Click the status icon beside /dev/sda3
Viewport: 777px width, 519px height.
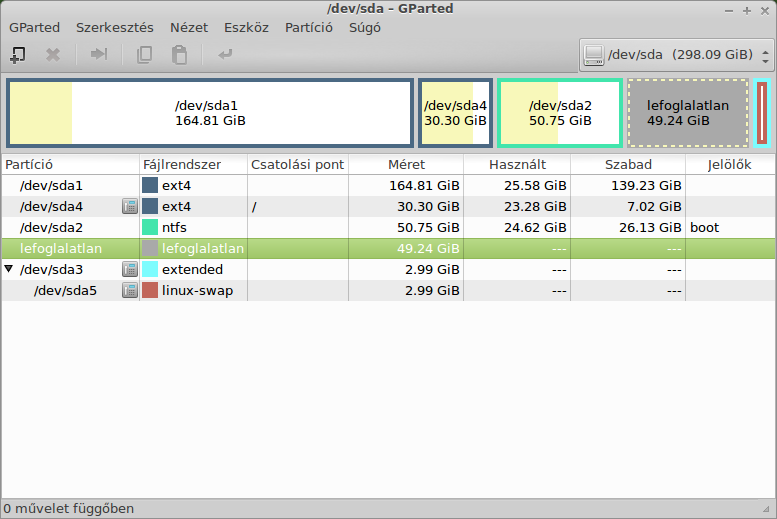pos(130,269)
